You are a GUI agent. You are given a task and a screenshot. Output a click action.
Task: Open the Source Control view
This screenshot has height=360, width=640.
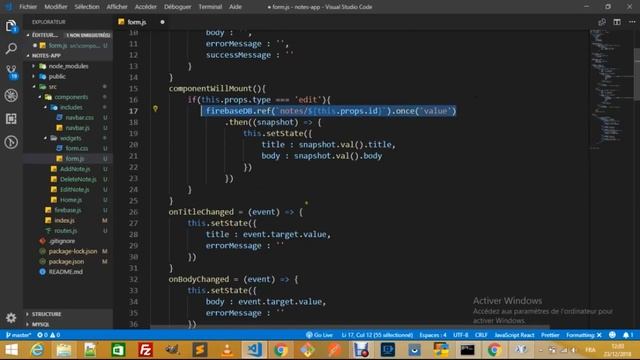tap(11, 72)
